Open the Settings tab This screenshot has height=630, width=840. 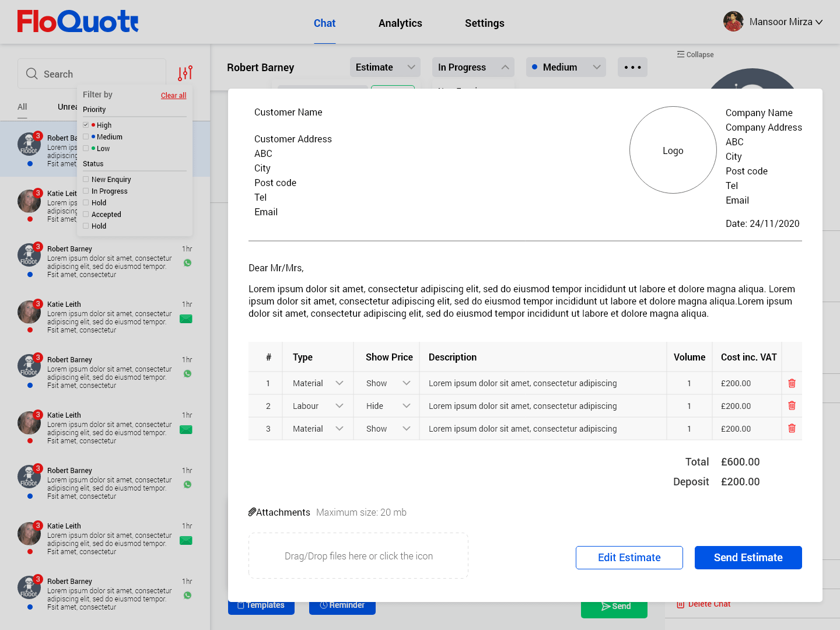485,23
